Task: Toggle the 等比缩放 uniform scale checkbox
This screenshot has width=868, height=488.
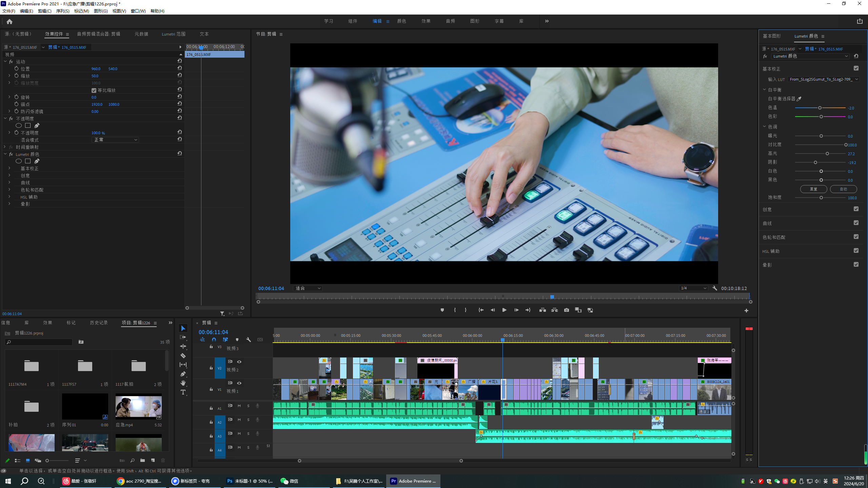Action: tap(94, 90)
